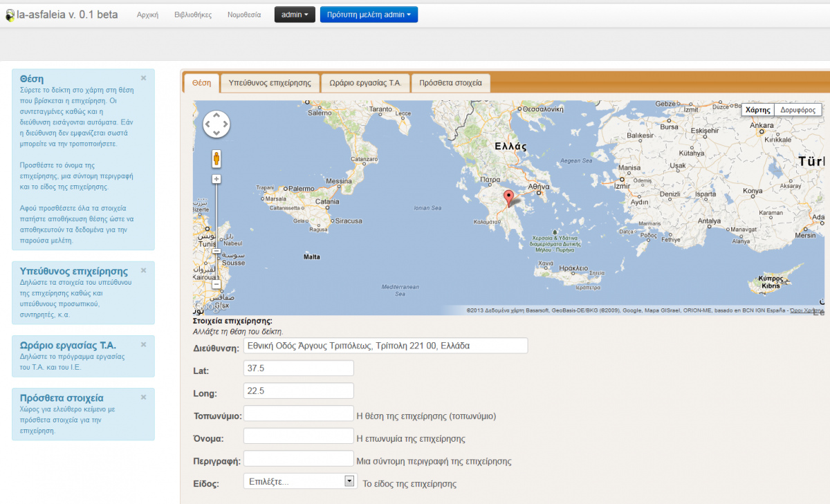Go to the Πρόσθετα στοιχεία tab

(x=451, y=83)
